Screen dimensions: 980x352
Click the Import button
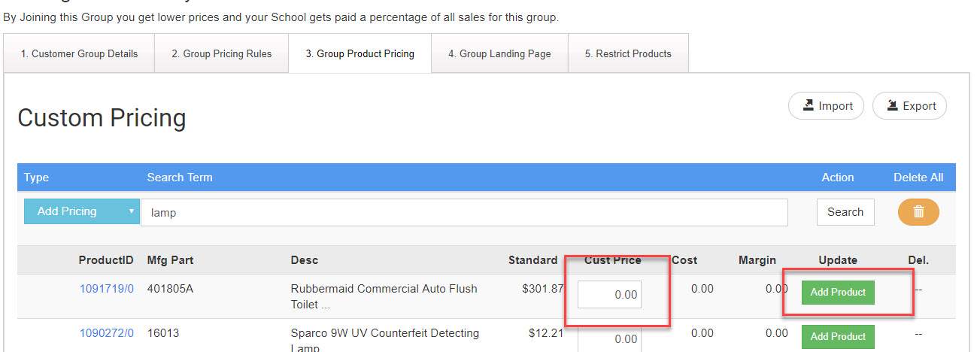(x=826, y=106)
